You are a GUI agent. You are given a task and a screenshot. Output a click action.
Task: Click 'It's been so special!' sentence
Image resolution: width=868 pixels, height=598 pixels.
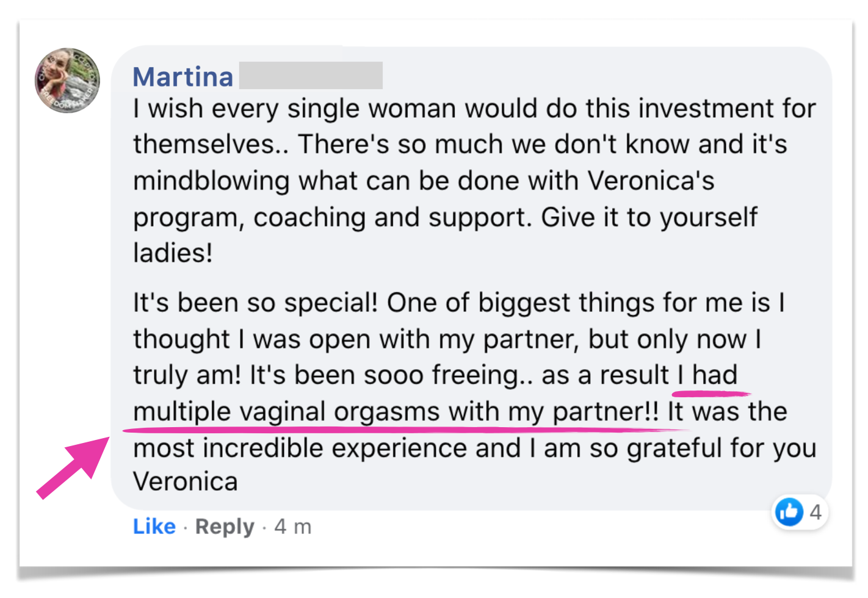click(255, 303)
